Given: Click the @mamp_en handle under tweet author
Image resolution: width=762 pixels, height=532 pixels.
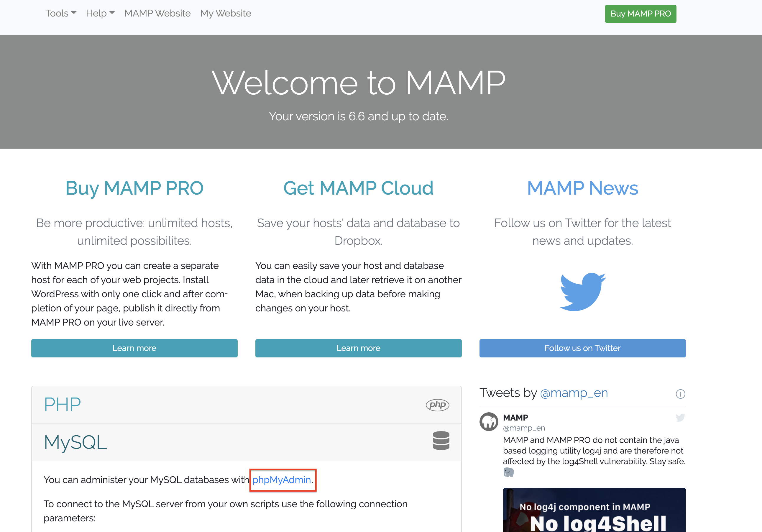Looking at the screenshot, I should point(524,428).
